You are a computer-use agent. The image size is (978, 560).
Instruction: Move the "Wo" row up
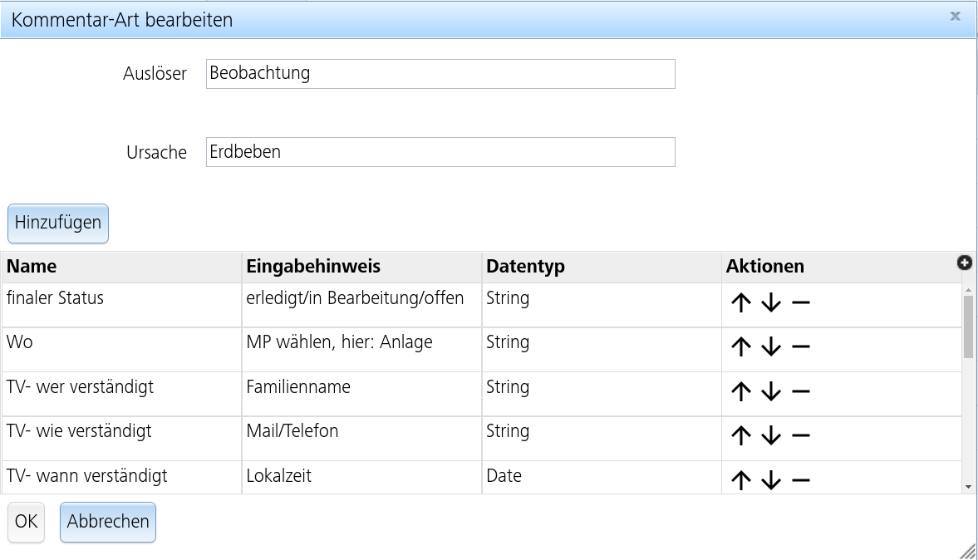[x=741, y=347]
